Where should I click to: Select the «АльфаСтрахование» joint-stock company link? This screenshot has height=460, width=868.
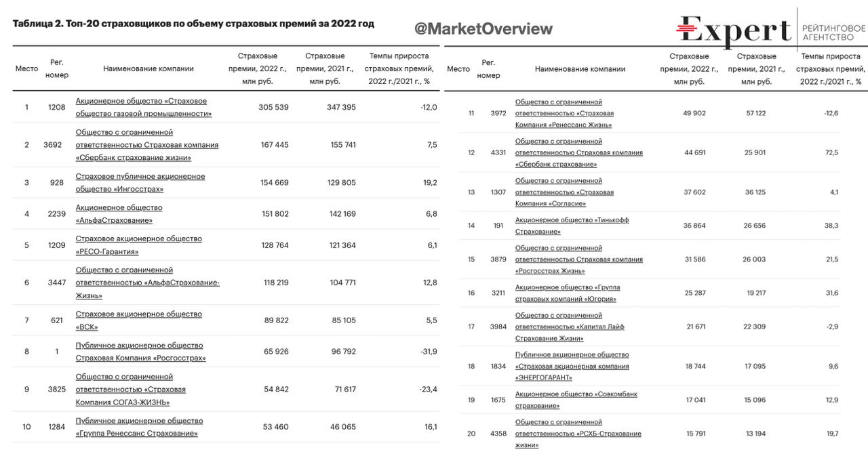(x=119, y=214)
